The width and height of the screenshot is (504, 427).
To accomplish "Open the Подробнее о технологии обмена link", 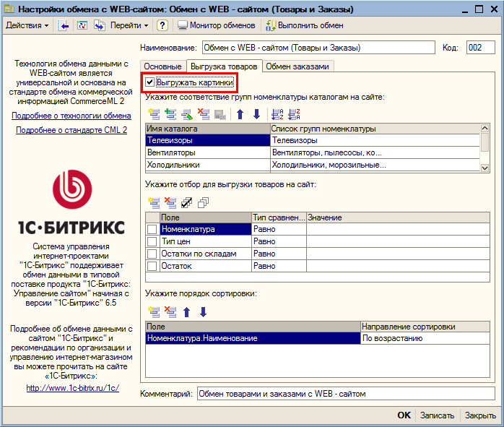I will coord(71,116).
